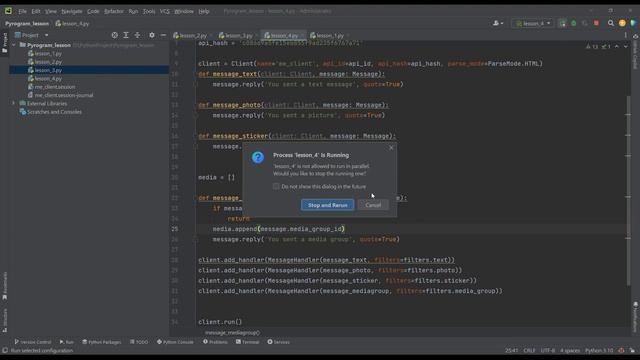Open the Run menu
Screen dimensions: 640x360
133,11
